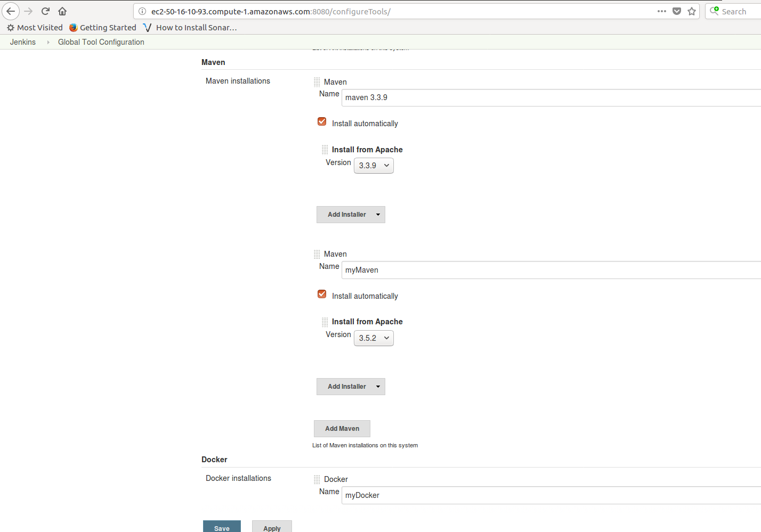Click the How to Install Sonar bookmark icon
761x532 pixels.
148,28
